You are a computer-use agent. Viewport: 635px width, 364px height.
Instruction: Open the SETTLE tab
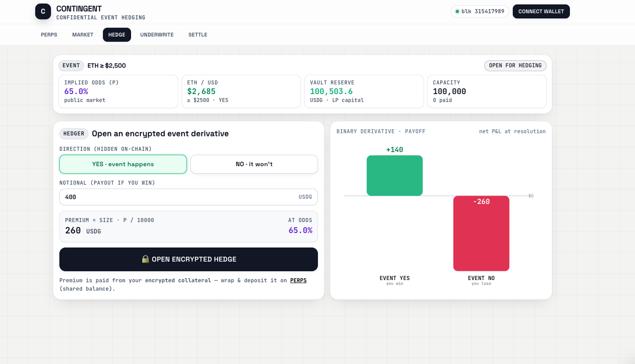pos(198,35)
